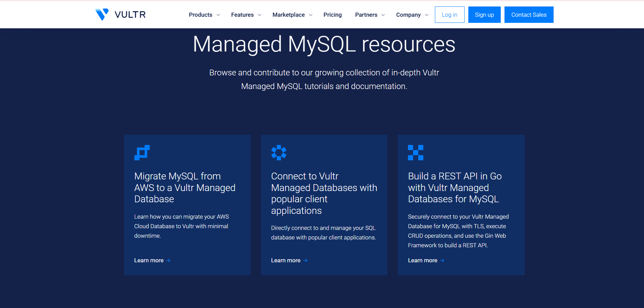This screenshot has width=644, height=308.
Task: Click arrow icon beside first Learn more
Action: 168,261
